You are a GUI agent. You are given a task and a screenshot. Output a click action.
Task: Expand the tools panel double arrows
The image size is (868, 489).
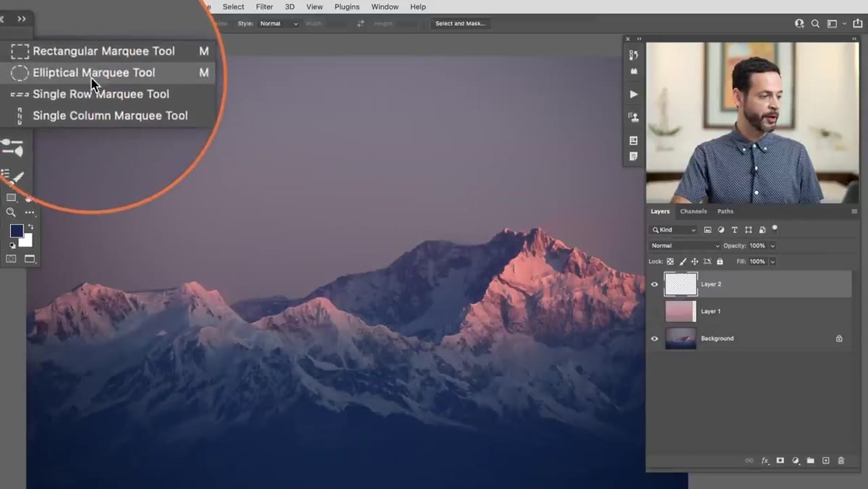(x=22, y=19)
